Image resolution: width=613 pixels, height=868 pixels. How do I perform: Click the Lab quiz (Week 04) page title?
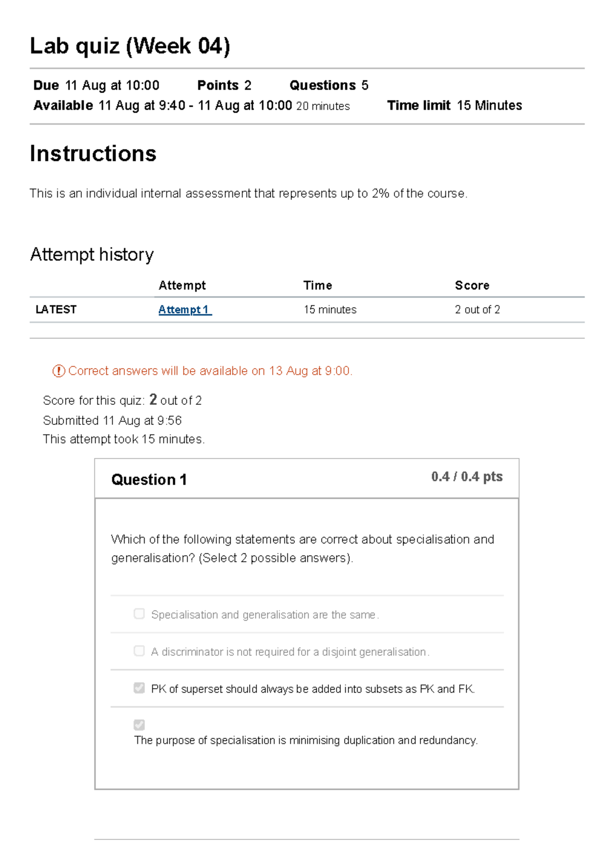(x=130, y=46)
